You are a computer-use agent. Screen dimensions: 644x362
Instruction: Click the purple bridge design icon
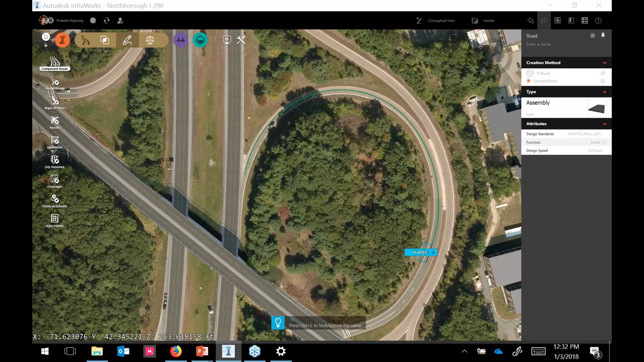(x=181, y=40)
